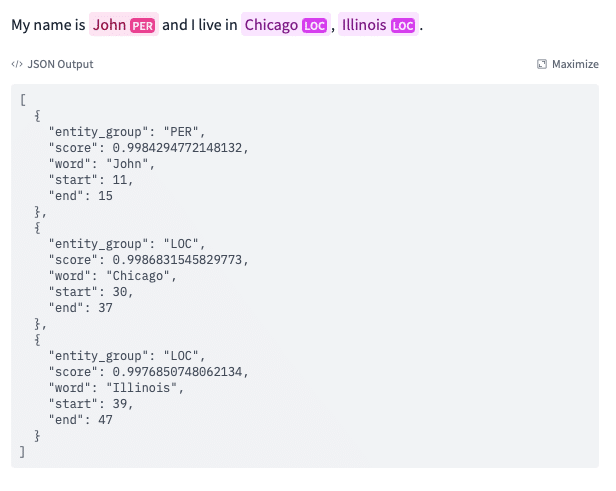This screenshot has width=616, height=491.
Task: Maximize the JSON output panel
Action: tap(568, 65)
